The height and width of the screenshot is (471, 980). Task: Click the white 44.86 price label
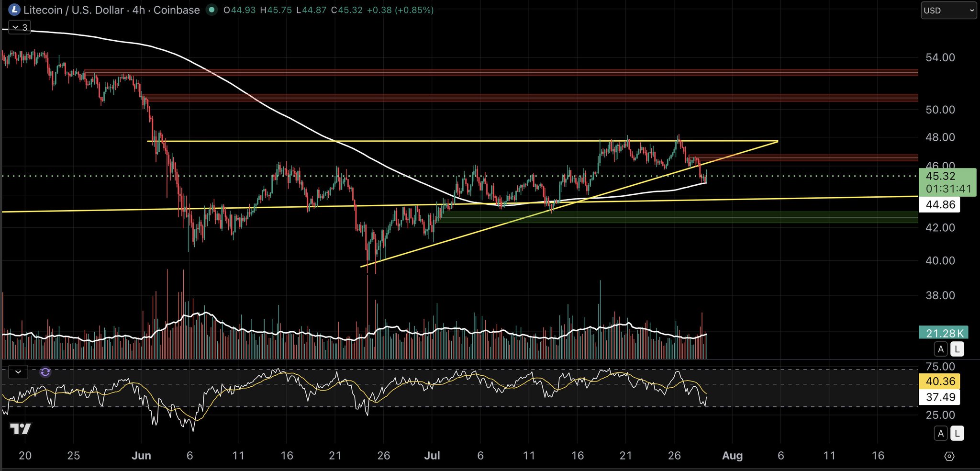click(x=940, y=205)
